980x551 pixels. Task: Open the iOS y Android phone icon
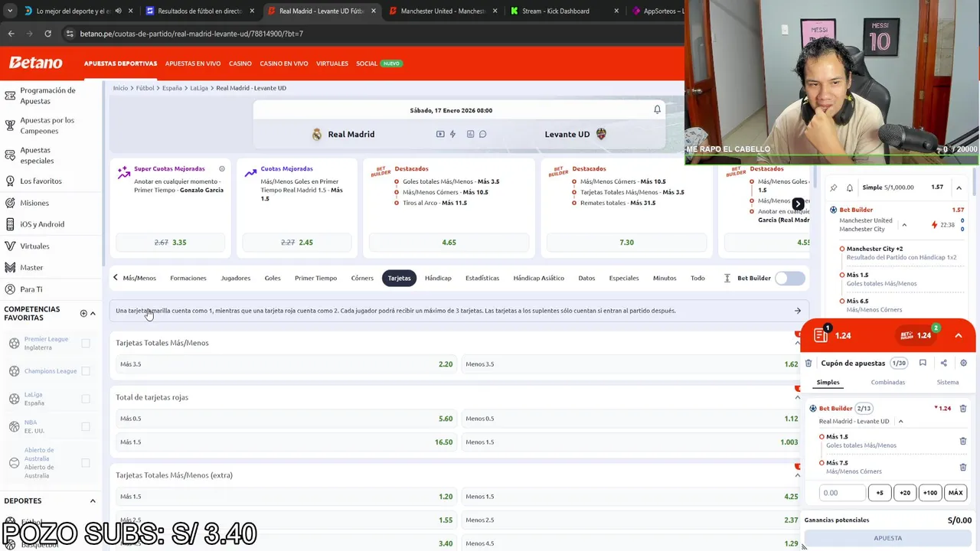click(10, 224)
